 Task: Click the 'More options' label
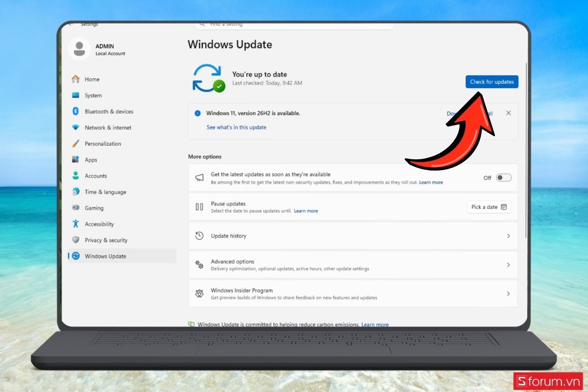point(205,157)
